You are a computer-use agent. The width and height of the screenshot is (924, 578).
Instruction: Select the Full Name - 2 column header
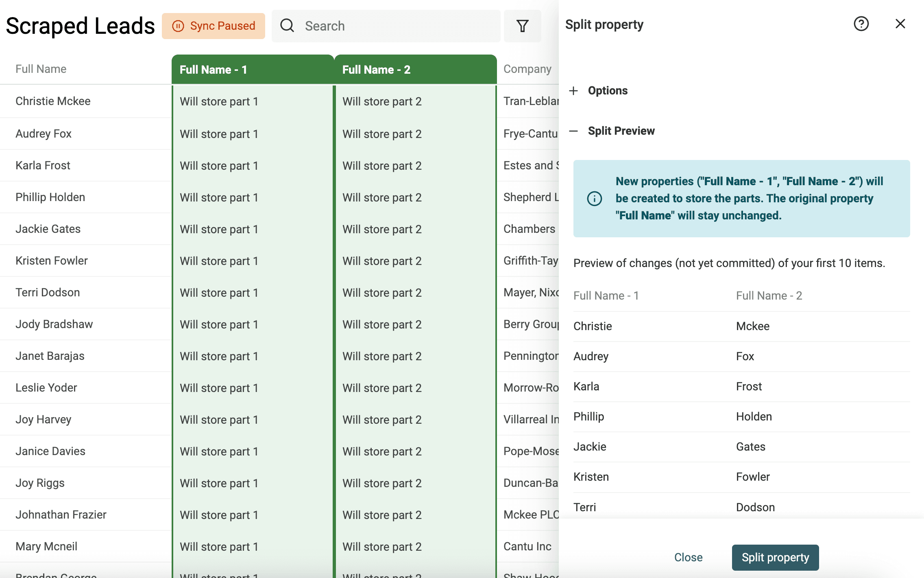click(x=416, y=70)
